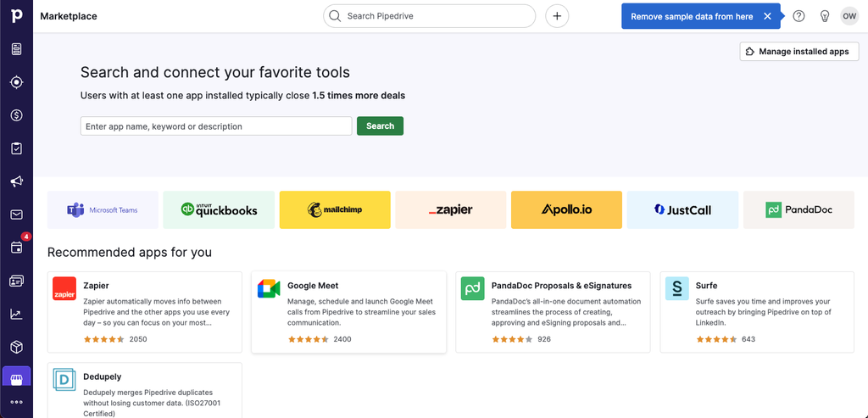
Task: Open Campaigns megaphone sidebar icon
Action: (16, 181)
